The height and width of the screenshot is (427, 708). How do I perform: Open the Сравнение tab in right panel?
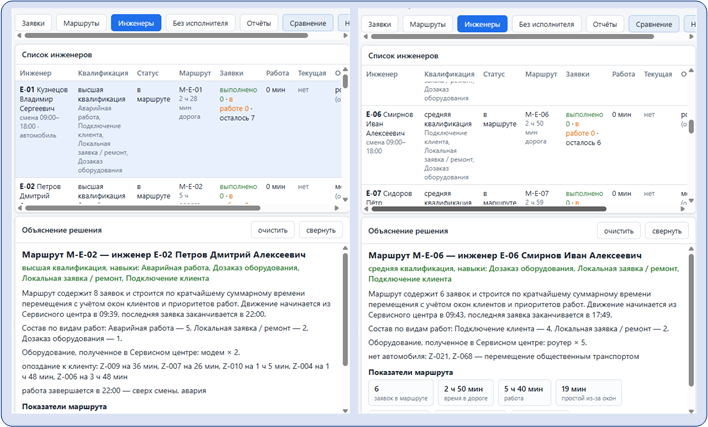pos(654,24)
